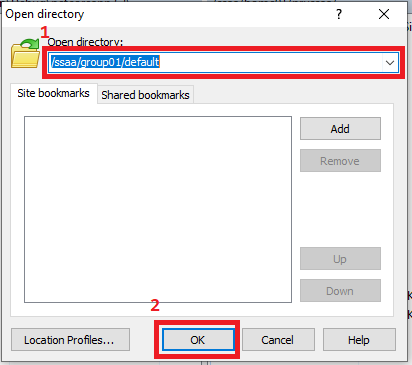The height and width of the screenshot is (365, 412).
Task: Click the greyed-out Down button
Action: [x=340, y=291]
